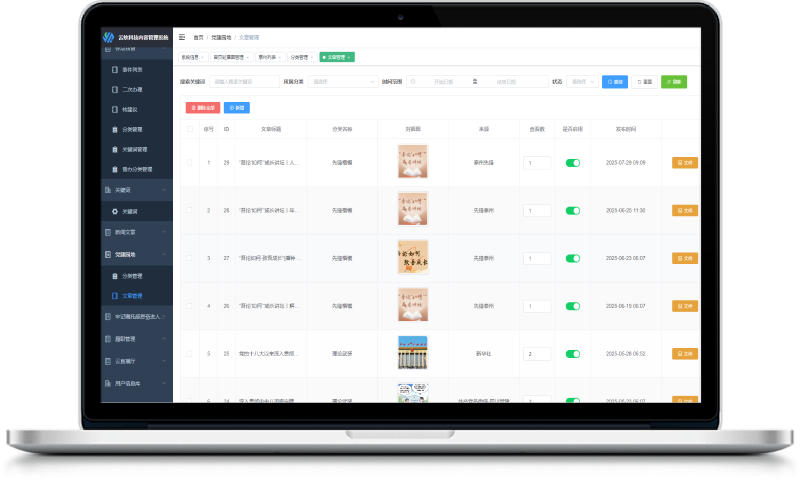800x481 pixels.
Task: Close the green 文章管理 tab with its x
Action: point(349,58)
